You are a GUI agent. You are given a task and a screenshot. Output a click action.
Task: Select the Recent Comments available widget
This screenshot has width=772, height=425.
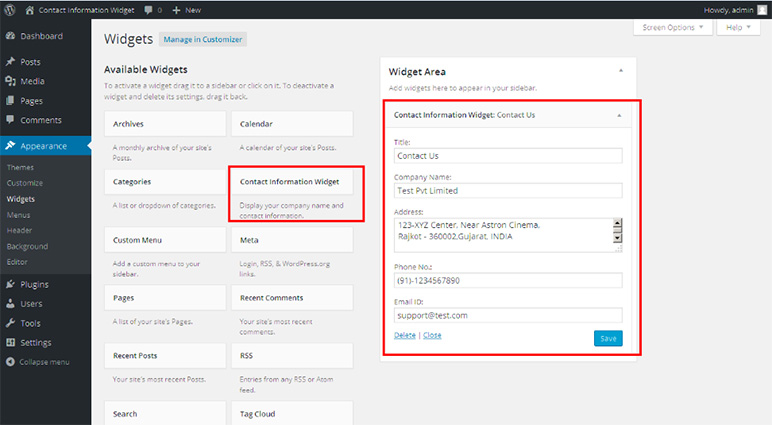coord(292,298)
